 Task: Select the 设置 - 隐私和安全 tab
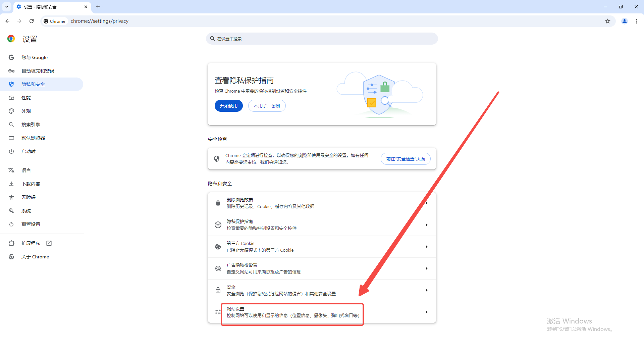[x=52, y=7]
